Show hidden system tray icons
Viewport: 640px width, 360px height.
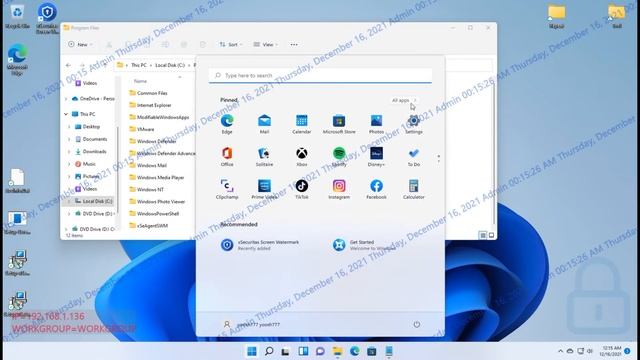tap(560, 351)
